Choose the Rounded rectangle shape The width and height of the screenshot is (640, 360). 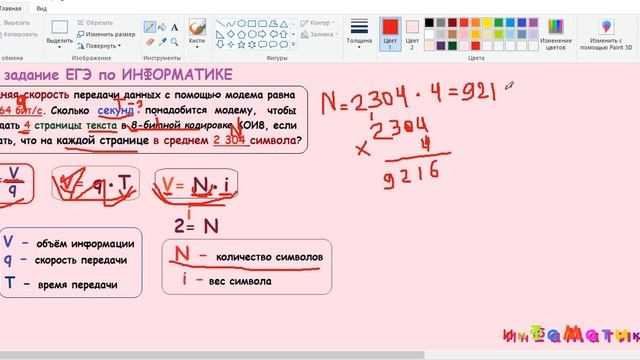[x=263, y=24]
